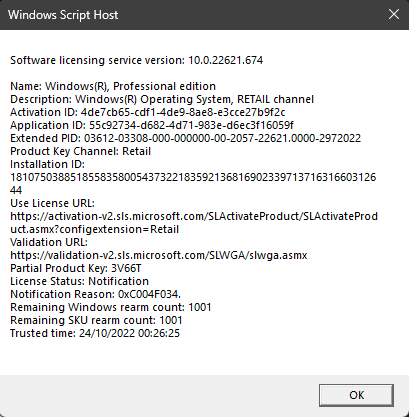Click the Activation ID value
The height and width of the screenshot is (417, 409).
pyautogui.click(x=183, y=112)
